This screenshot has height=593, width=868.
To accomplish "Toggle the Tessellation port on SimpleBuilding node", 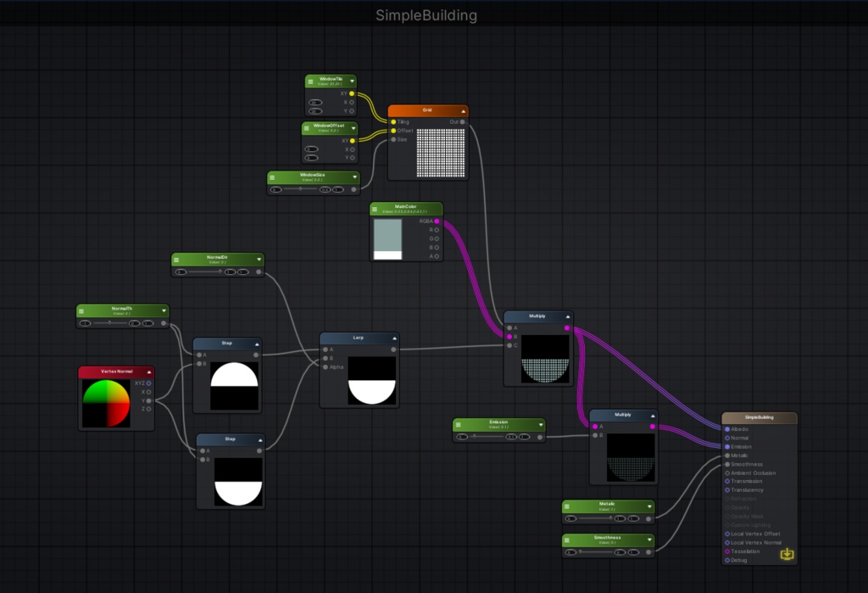I will [x=727, y=551].
